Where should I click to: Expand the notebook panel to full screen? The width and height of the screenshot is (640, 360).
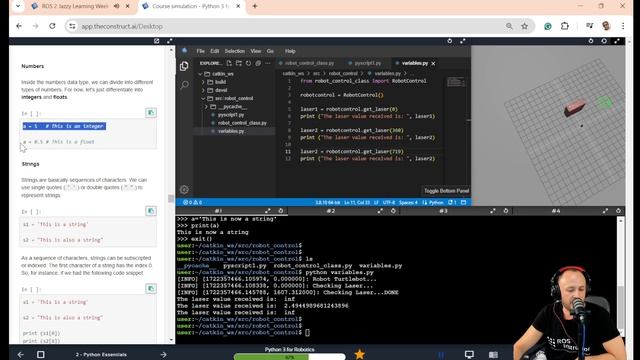(169, 41)
